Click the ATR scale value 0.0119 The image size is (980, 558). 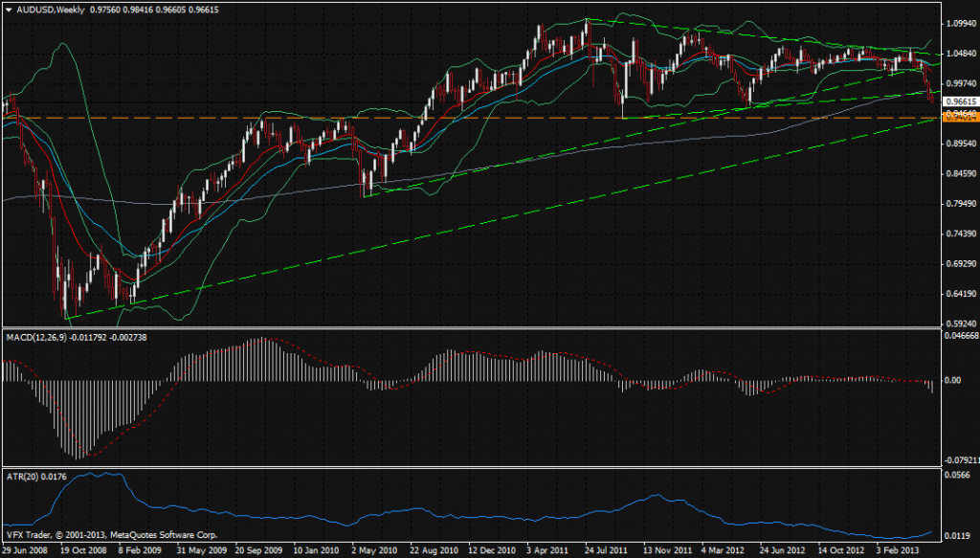click(x=955, y=535)
